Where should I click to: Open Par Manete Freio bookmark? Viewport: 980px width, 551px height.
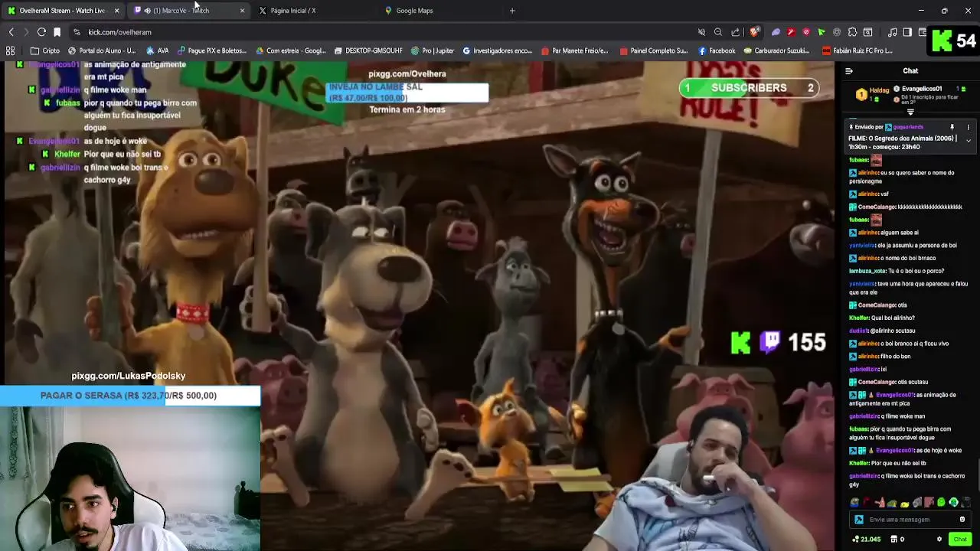pos(574,51)
